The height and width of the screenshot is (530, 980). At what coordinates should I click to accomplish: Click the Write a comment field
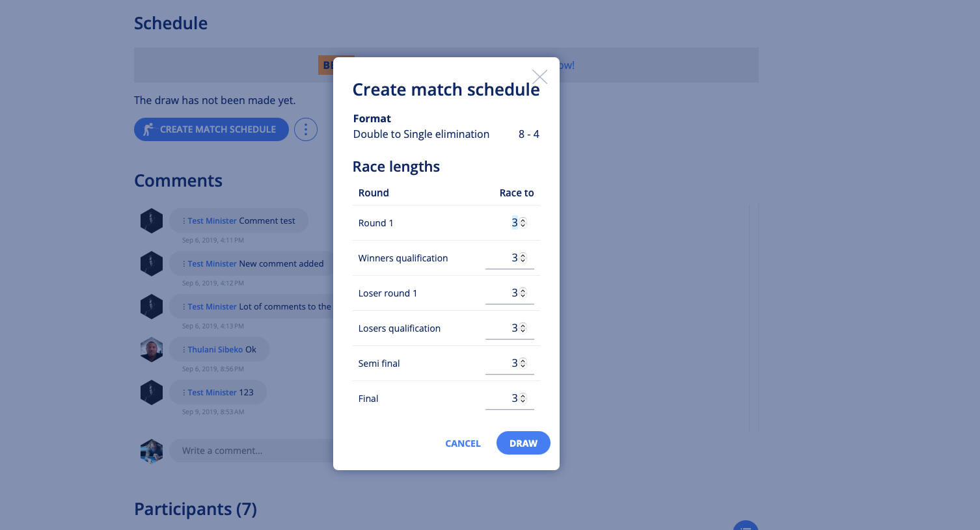tap(251, 451)
